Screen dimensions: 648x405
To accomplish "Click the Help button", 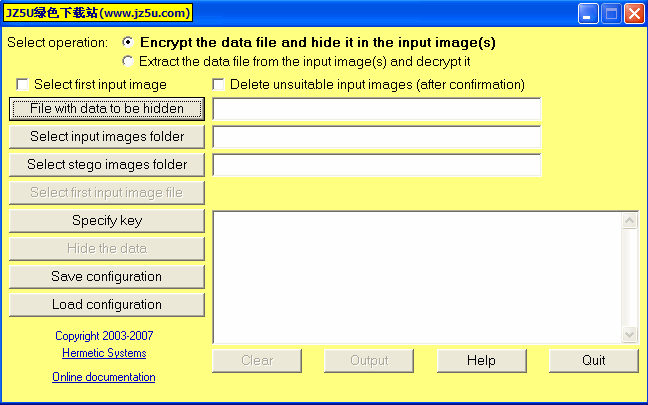I will point(482,361).
